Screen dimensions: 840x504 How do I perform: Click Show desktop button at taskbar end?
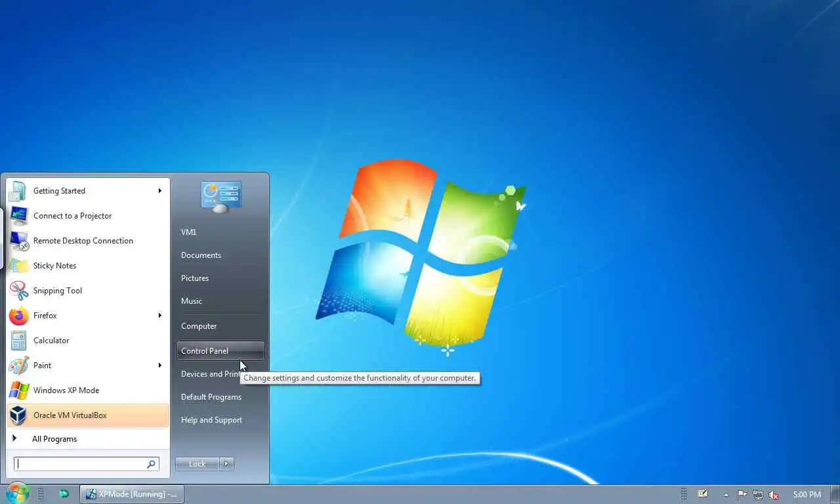835,494
